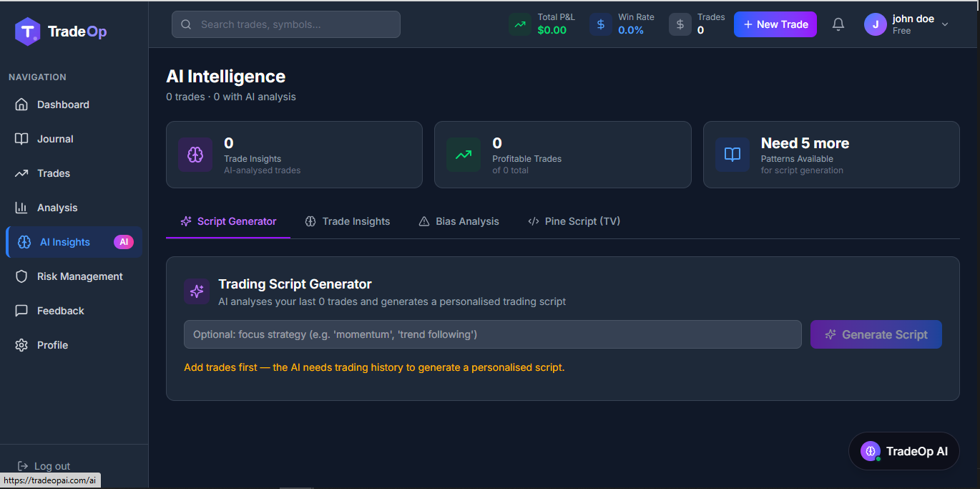
Task: Select the brain icon on Trade Insights card
Action: pos(195,155)
